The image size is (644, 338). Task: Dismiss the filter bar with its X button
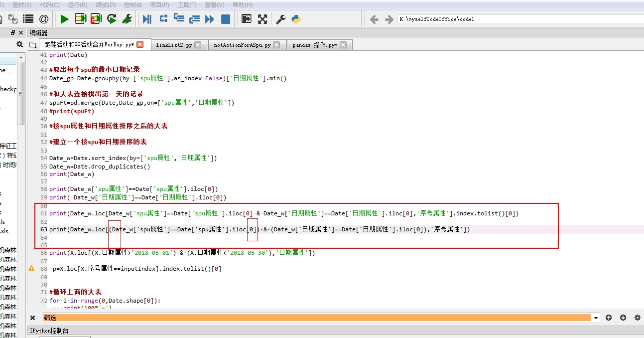coord(32,318)
